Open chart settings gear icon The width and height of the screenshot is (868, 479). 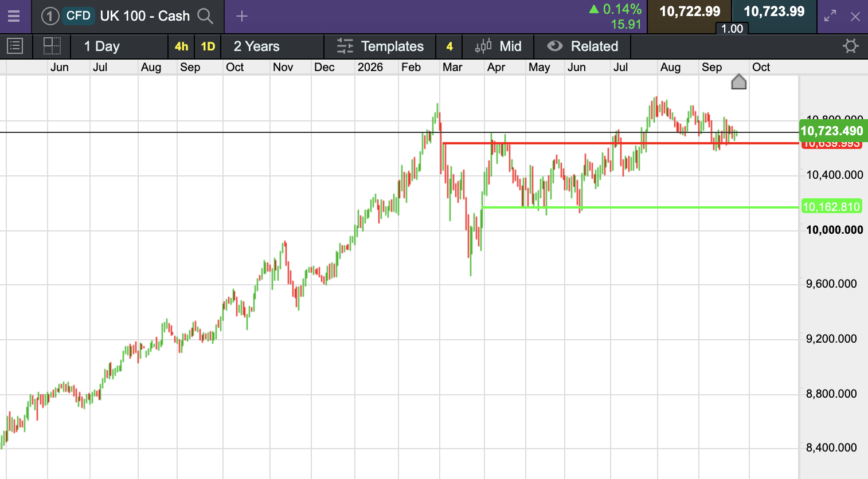pos(850,46)
